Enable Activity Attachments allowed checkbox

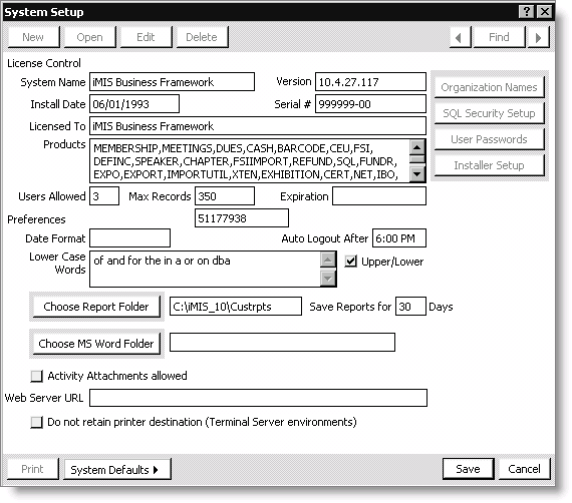click(36, 376)
